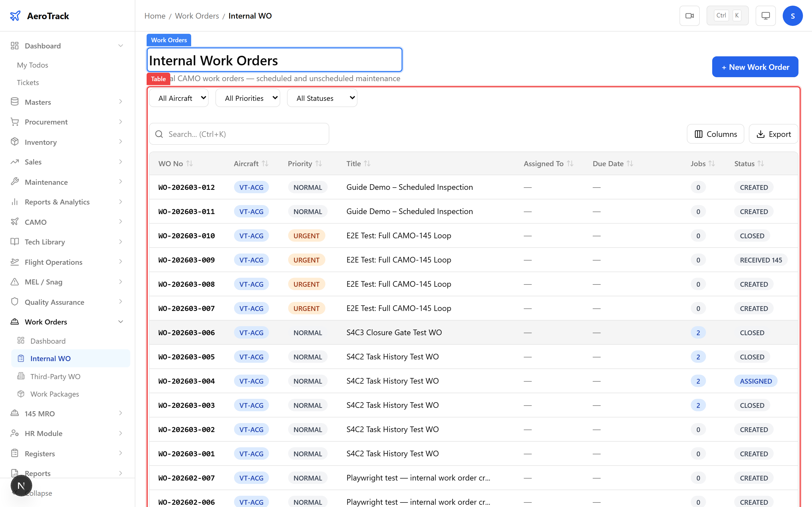This screenshot has height=507, width=812.
Task: Open the Home breadcrumb link
Action: coord(155,15)
